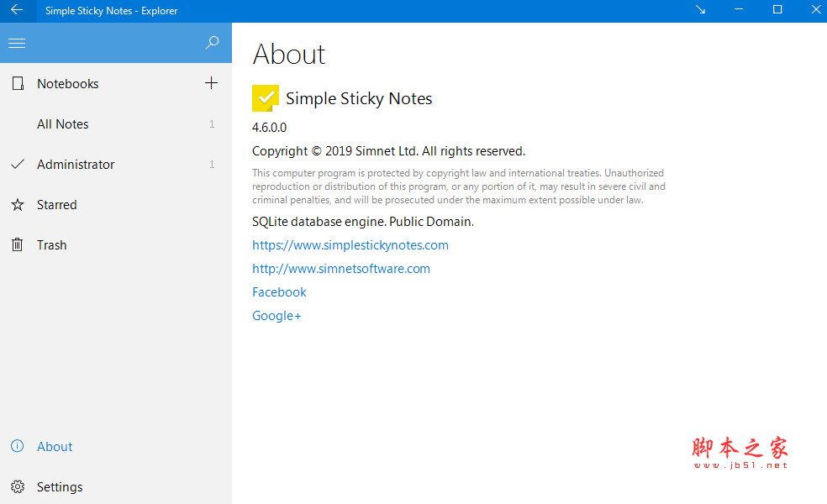Open the Starred notes list
The height and width of the screenshot is (504, 827).
click(x=57, y=205)
